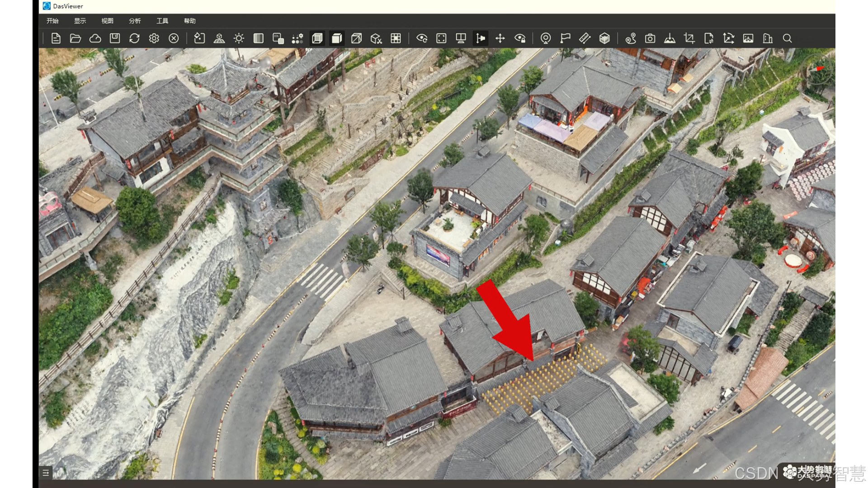868x488 pixels.
Task: Click the magnifier search icon
Action: tap(787, 38)
